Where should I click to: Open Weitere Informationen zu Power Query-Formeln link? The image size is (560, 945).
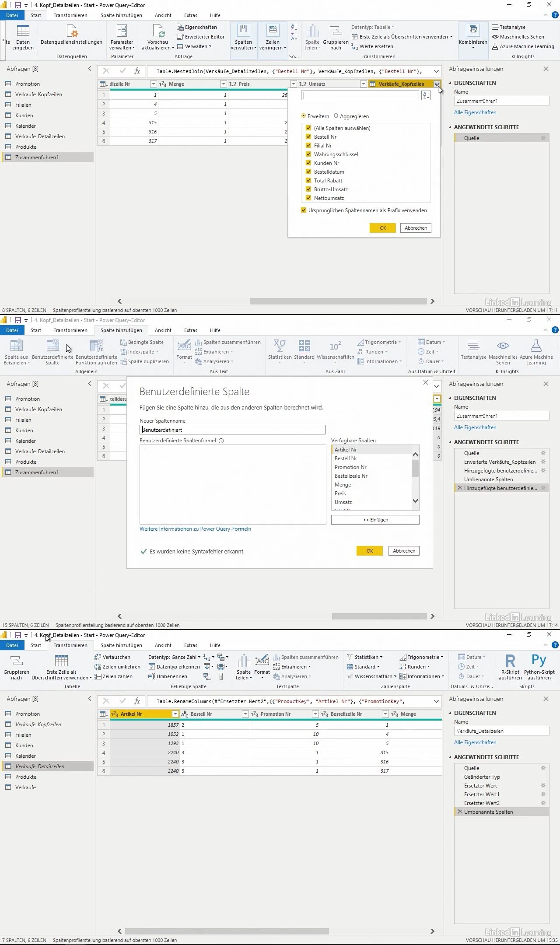(x=195, y=529)
